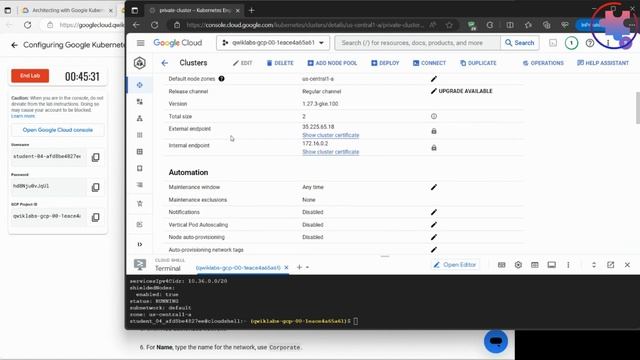Copy the GCP Project ID in lab window

click(96, 217)
